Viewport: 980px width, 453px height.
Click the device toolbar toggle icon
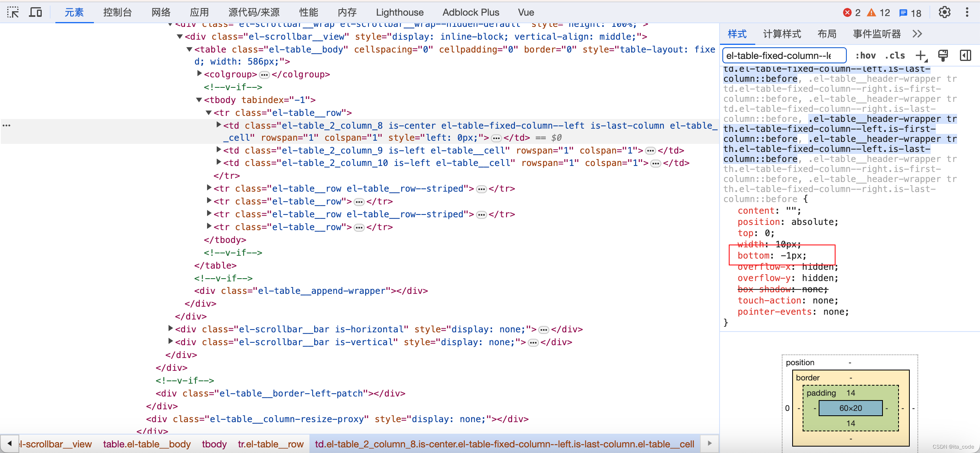pyautogui.click(x=36, y=11)
